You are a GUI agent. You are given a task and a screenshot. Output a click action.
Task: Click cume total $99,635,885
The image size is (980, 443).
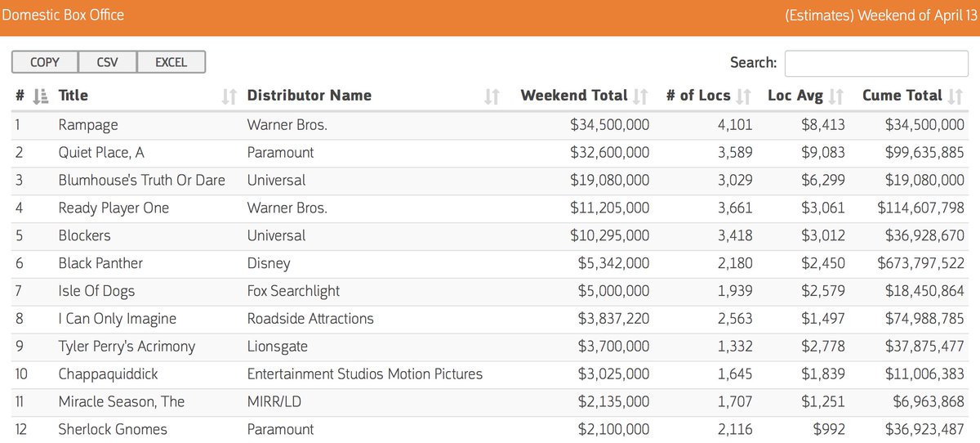click(x=924, y=153)
